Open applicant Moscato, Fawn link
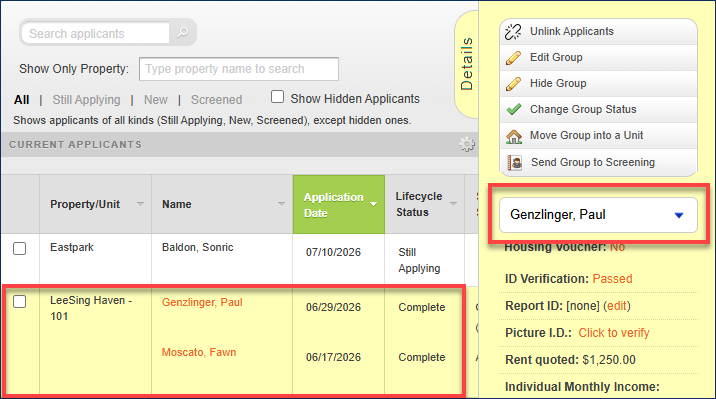This screenshot has height=399, width=716. pyautogui.click(x=199, y=352)
